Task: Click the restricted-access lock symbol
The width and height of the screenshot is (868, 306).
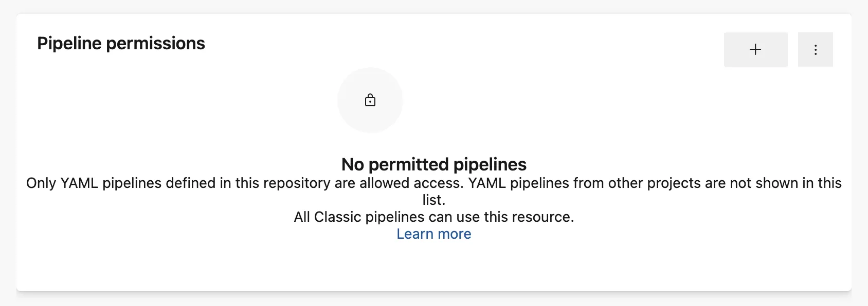Action: 370,100
